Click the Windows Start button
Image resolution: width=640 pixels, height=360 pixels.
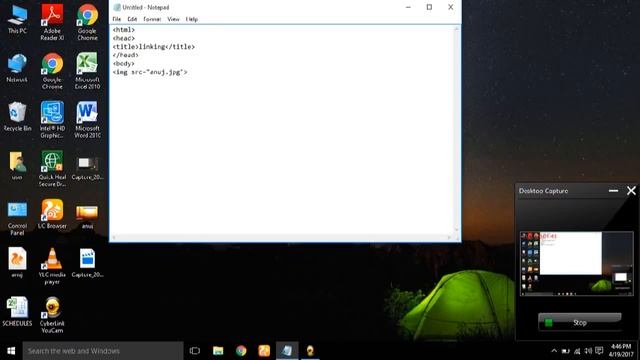pyautogui.click(x=11, y=351)
